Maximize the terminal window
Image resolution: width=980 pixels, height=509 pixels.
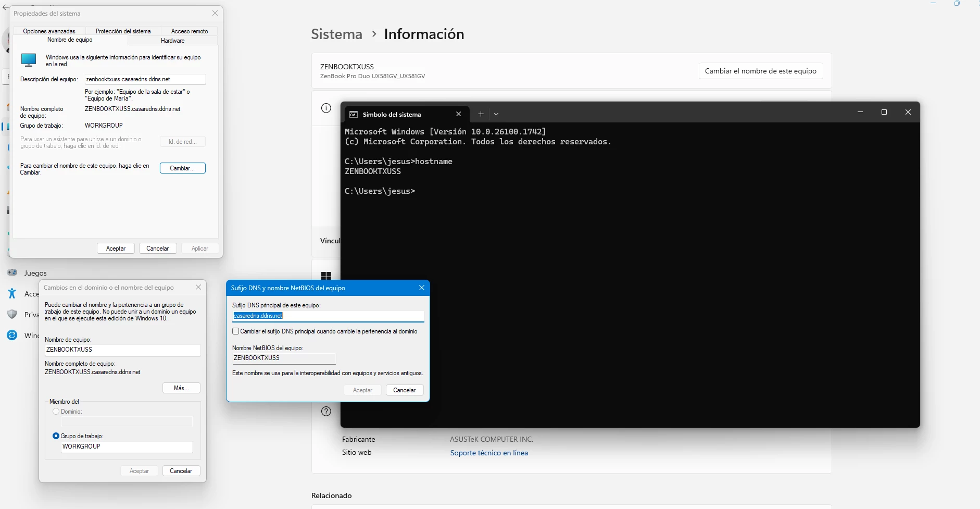pos(884,112)
